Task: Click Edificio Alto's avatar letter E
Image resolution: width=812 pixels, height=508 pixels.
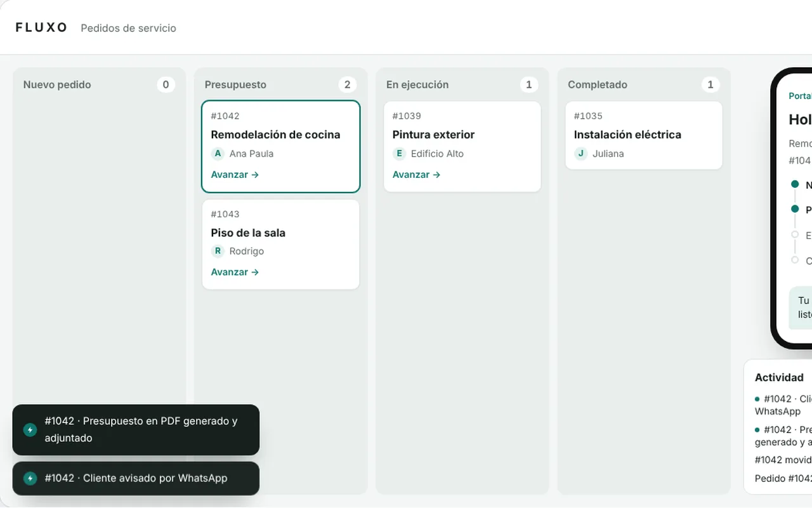Action: coord(399,154)
